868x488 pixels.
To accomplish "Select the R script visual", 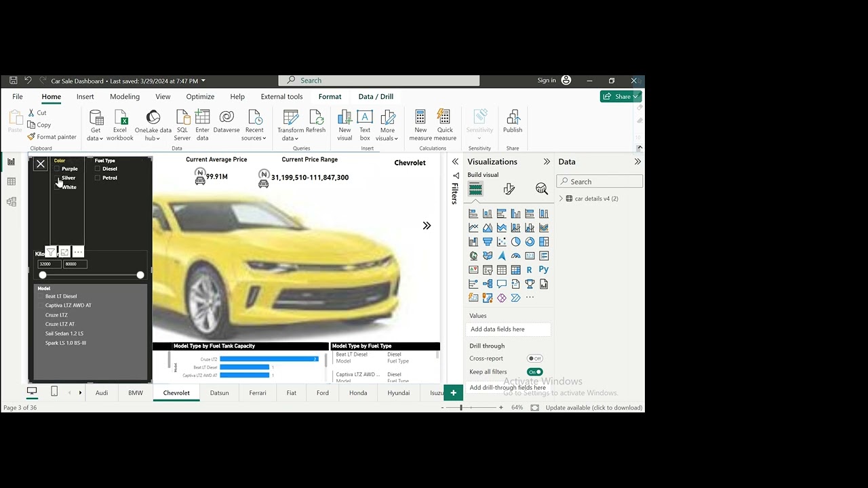I will point(530,270).
